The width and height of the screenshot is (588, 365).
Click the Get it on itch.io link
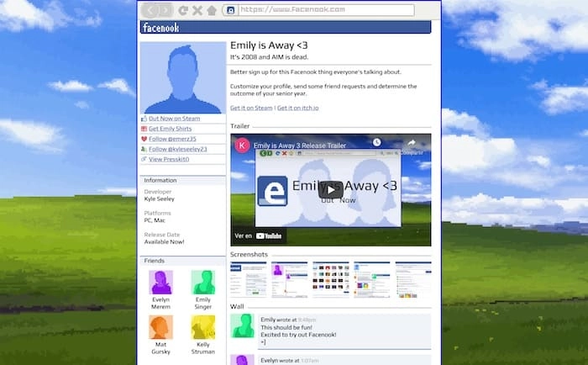tap(297, 108)
